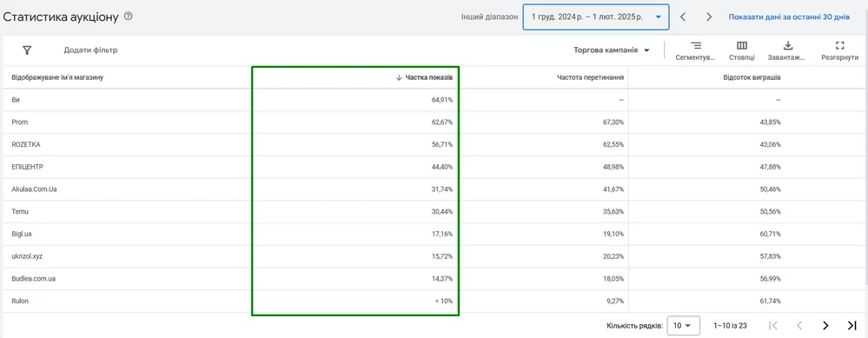Sort by Частота перетинання column
Screen dimensions: 868x338
point(590,77)
